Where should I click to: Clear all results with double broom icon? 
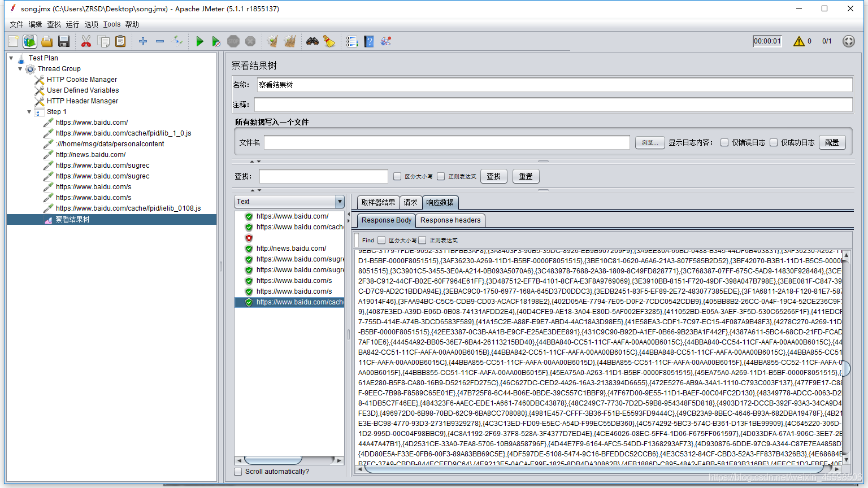(x=290, y=41)
